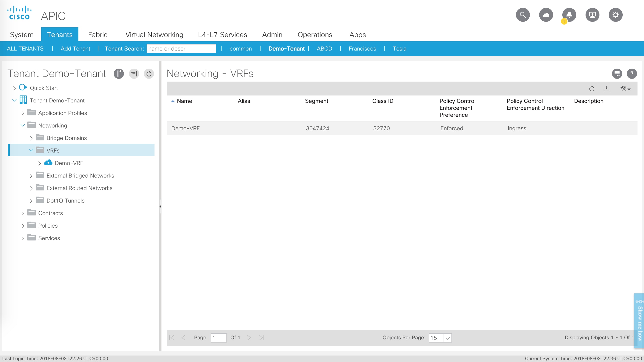
Task: Open the cloud icon in header
Action: pyautogui.click(x=546, y=15)
